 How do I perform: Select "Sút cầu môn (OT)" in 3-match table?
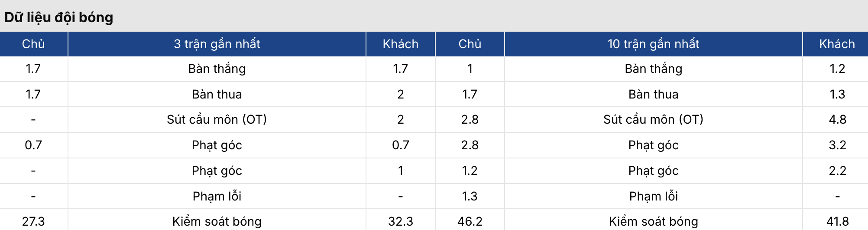click(217, 119)
